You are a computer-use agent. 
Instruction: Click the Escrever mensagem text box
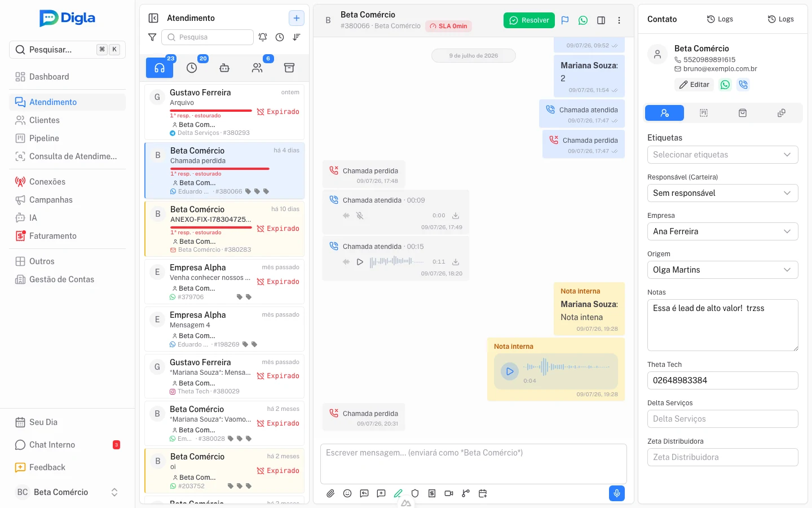474,464
